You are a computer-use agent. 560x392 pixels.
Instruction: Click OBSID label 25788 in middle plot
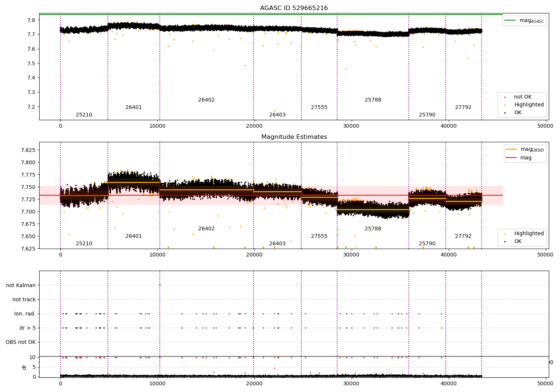pos(373,229)
